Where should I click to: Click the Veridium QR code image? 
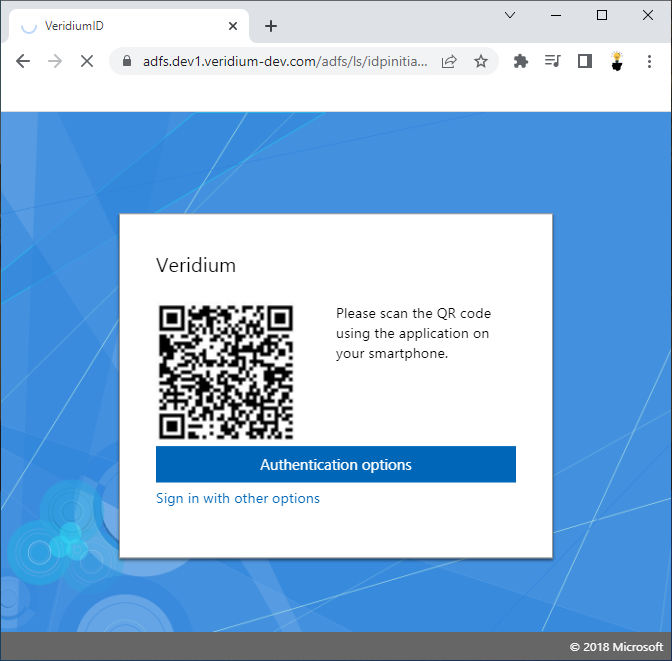226,372
